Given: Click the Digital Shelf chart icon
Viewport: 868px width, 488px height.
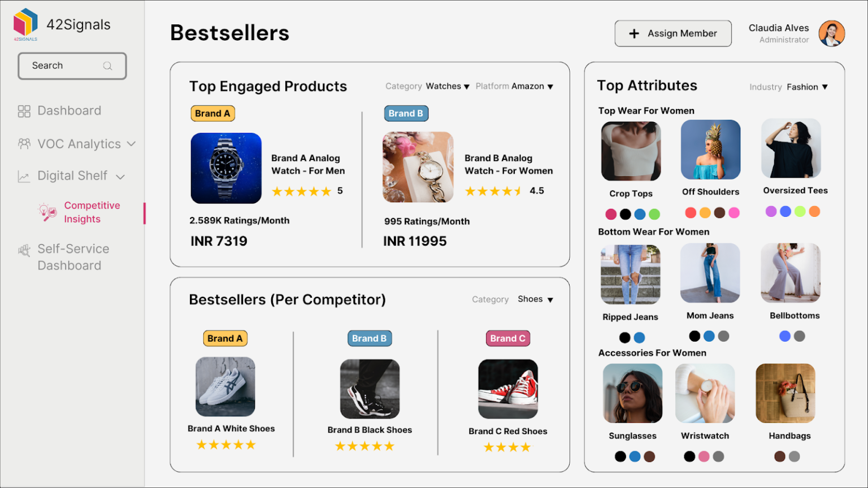Looking at the screenshot, I should click(x=24, y=177).
